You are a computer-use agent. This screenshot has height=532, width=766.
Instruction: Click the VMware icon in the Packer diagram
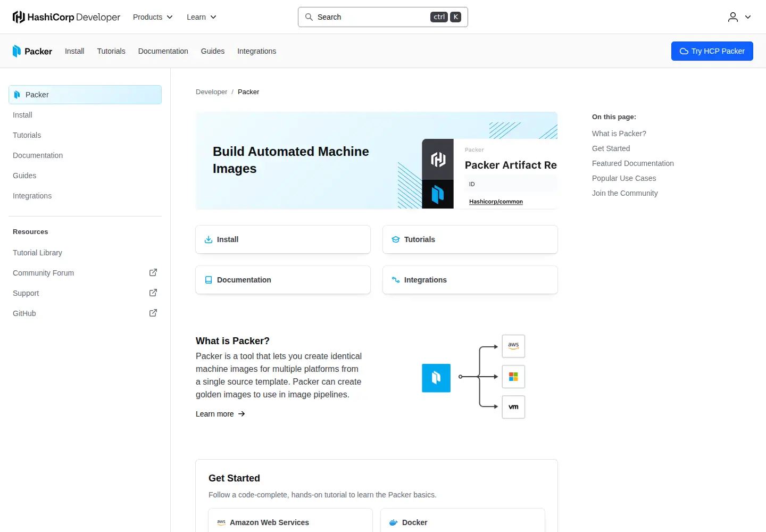point(513,407)
